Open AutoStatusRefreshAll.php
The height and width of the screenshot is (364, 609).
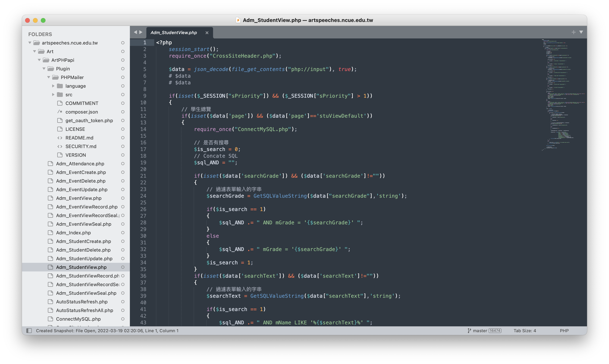coord(84,310)
